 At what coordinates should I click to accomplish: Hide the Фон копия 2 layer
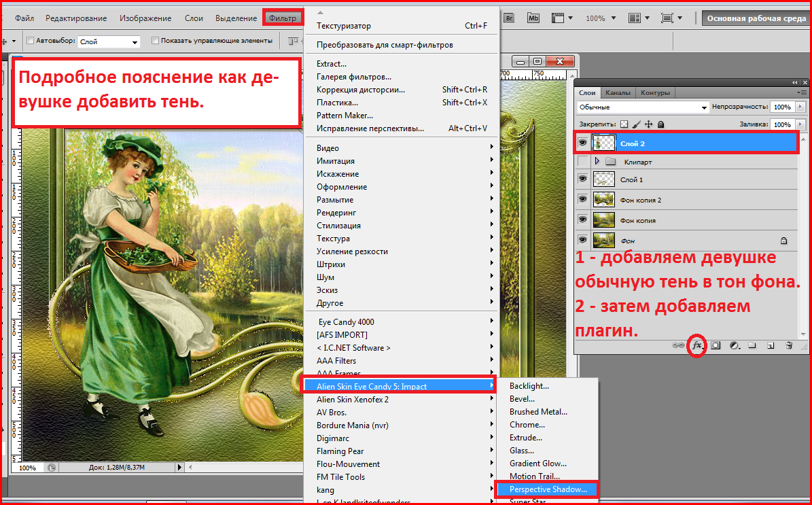[582, 199]
